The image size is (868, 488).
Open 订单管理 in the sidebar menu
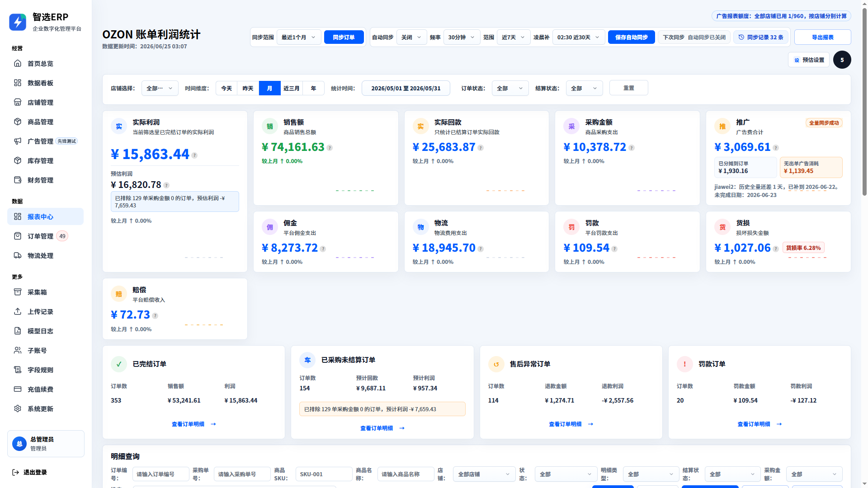(45, 236)
